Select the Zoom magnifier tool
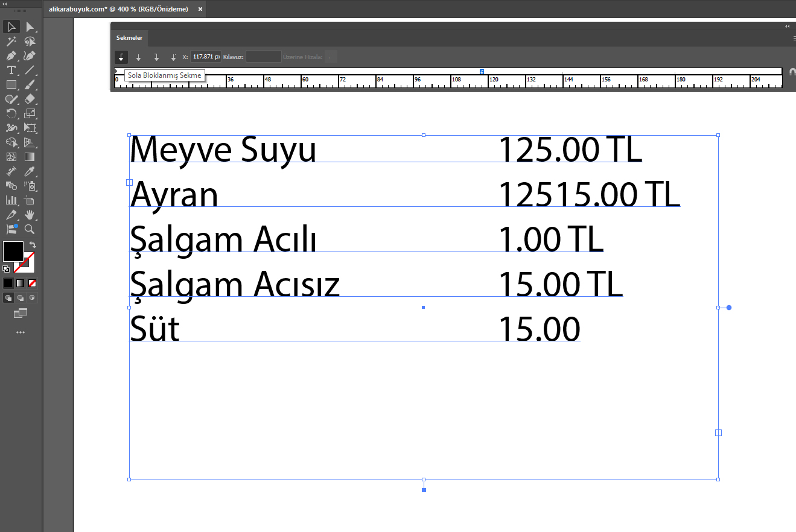 pos(30,229)
